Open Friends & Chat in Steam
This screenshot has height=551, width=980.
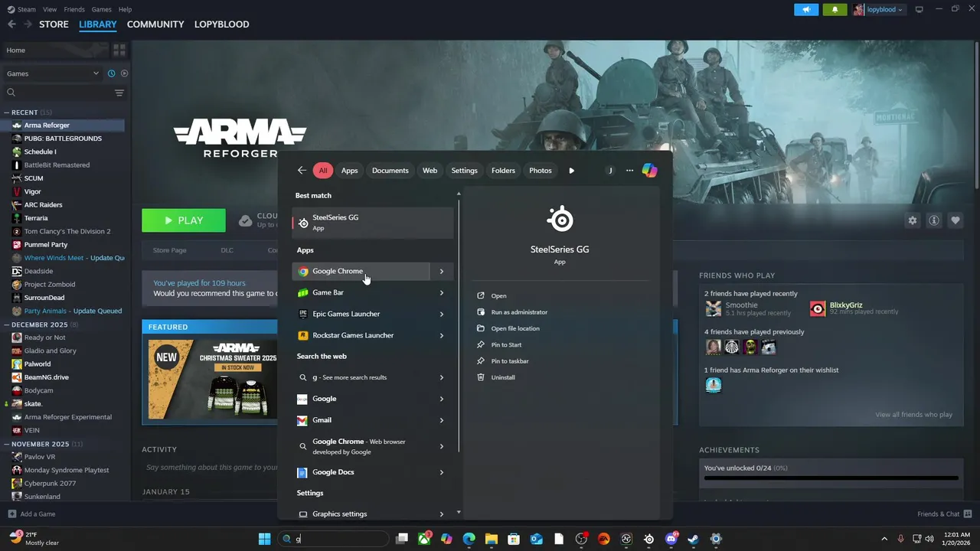944,514
